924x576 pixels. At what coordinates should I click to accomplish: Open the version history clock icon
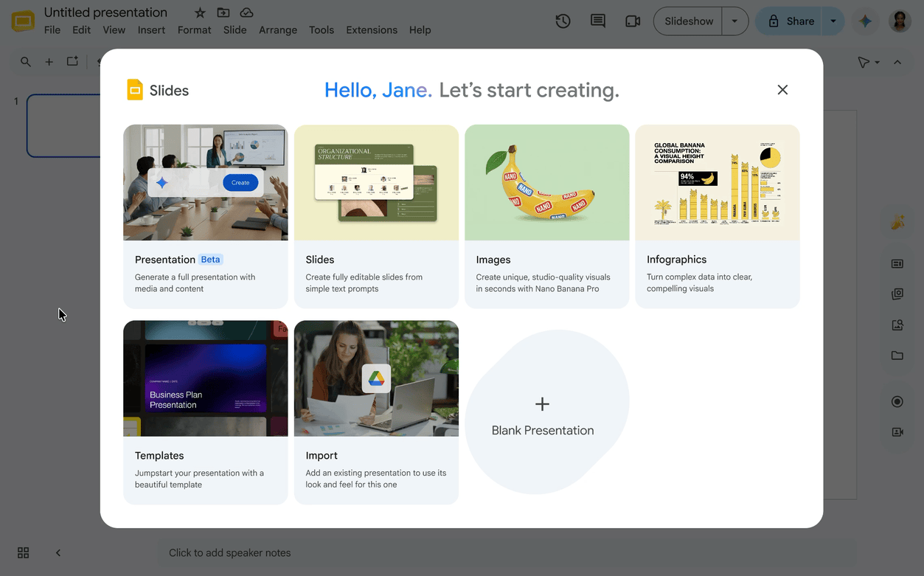tap(563, 21)
